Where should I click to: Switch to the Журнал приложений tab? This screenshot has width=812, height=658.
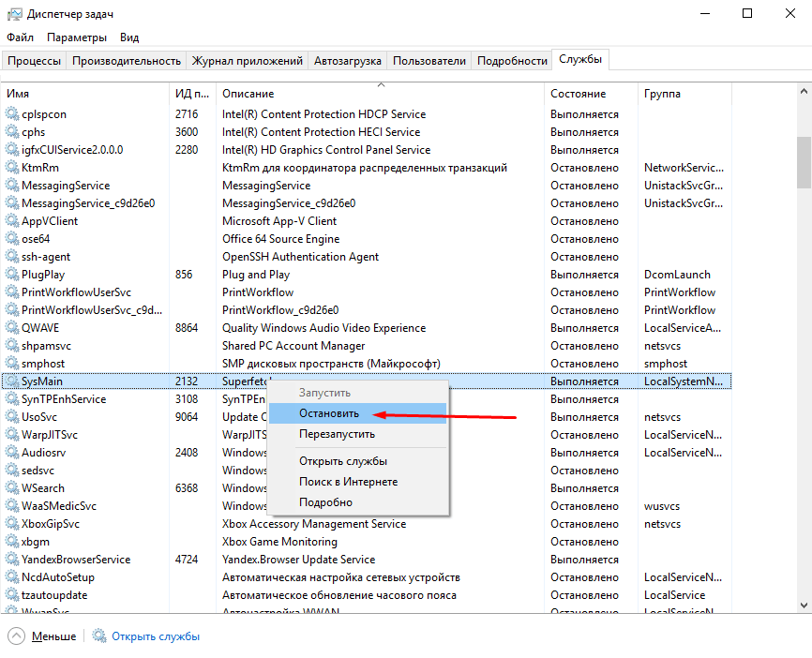(247, 61)
